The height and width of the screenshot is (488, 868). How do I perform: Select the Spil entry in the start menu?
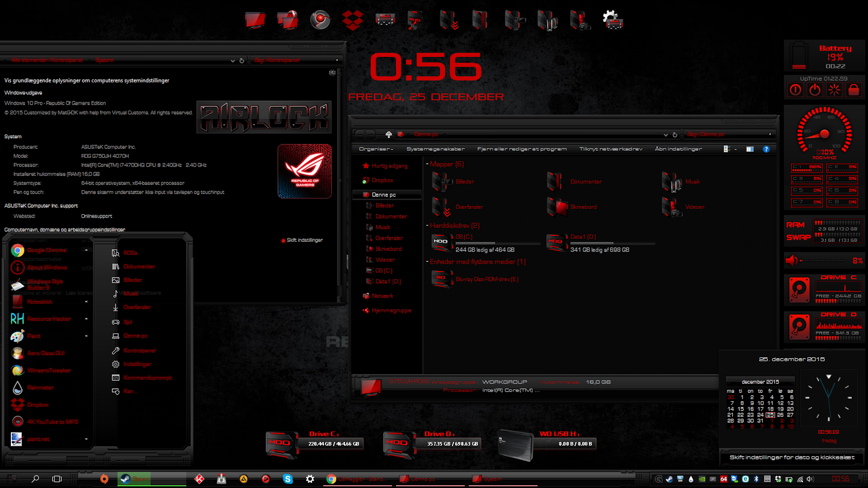tap(127, 322)
